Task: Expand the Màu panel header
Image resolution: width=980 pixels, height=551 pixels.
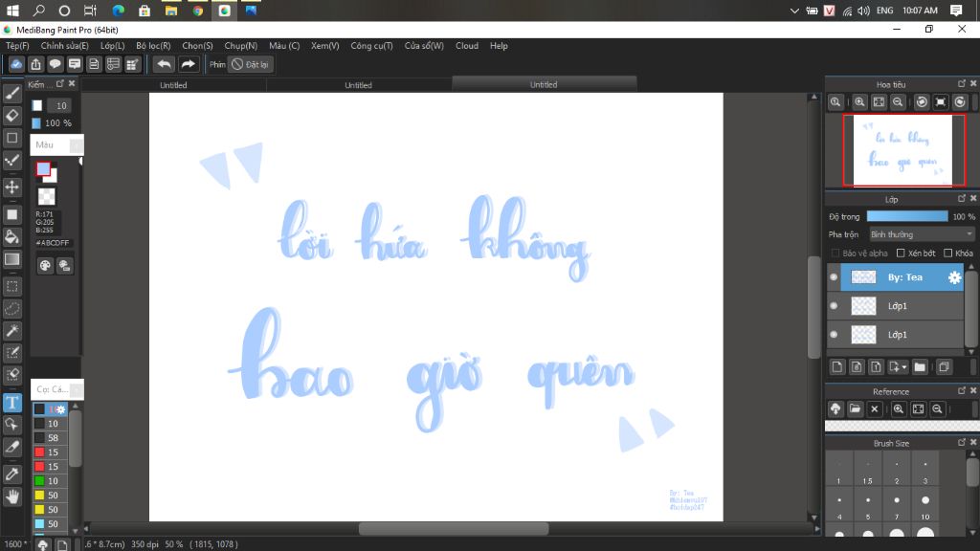Action: click(56, 145)
